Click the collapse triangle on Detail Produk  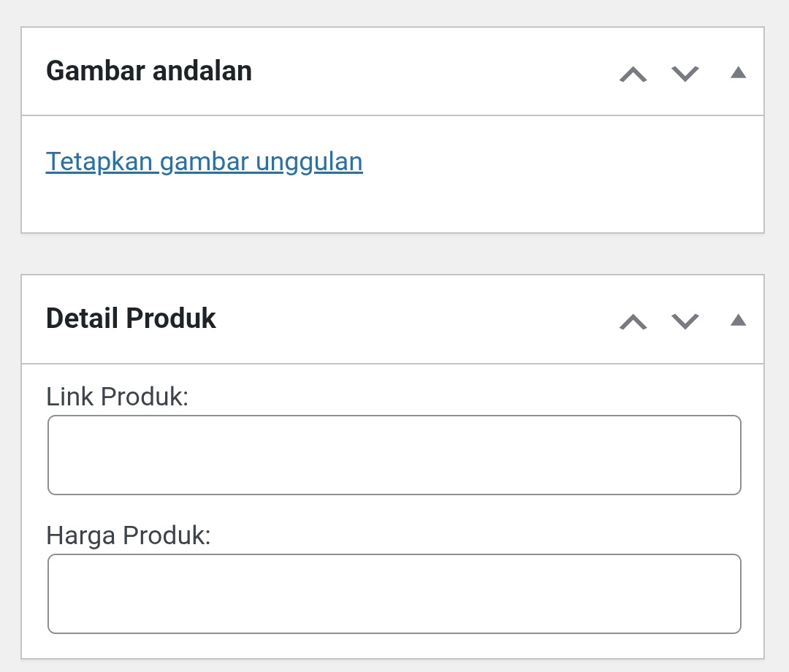[738, 318]
